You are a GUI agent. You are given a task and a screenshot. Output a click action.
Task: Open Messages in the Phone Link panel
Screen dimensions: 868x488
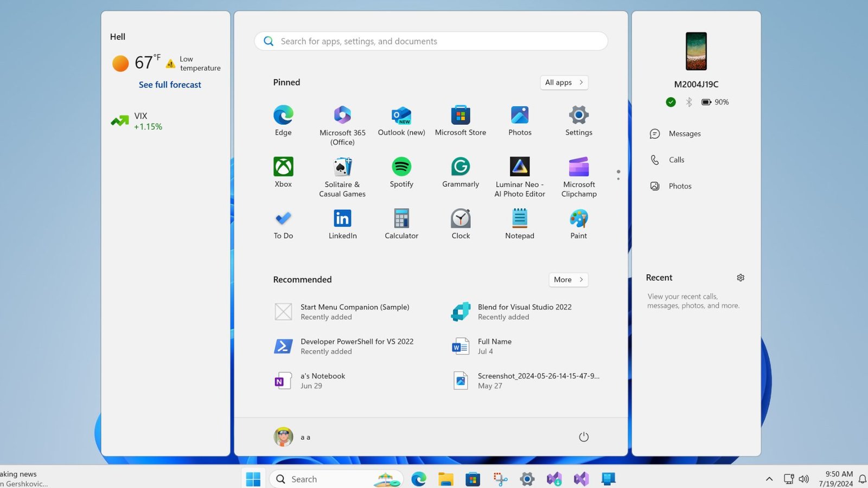click(x=685, y=133)
